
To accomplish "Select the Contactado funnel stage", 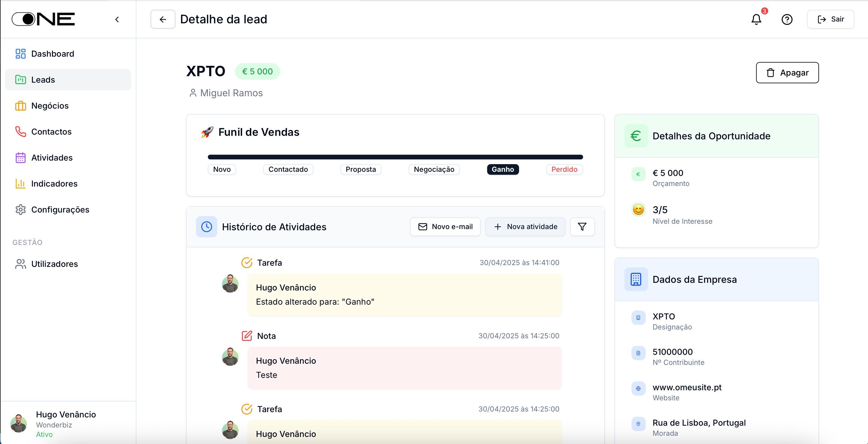I will (x=288, y=169).
